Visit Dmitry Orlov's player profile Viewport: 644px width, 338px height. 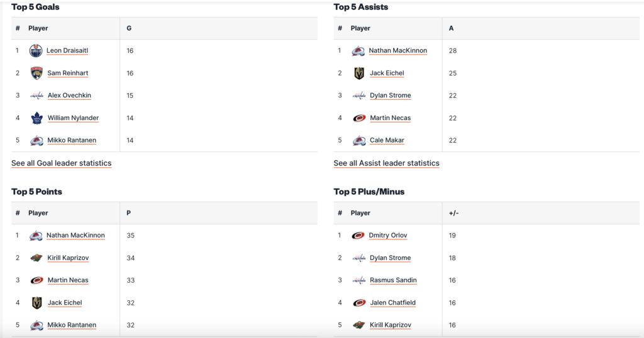click(387, 236)
